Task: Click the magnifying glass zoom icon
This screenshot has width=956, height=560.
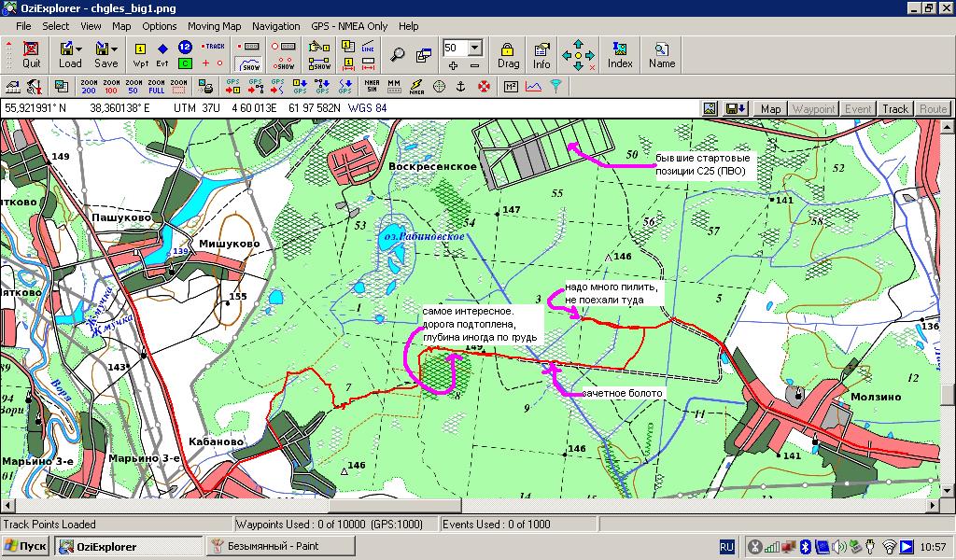Action: [399, 54]
